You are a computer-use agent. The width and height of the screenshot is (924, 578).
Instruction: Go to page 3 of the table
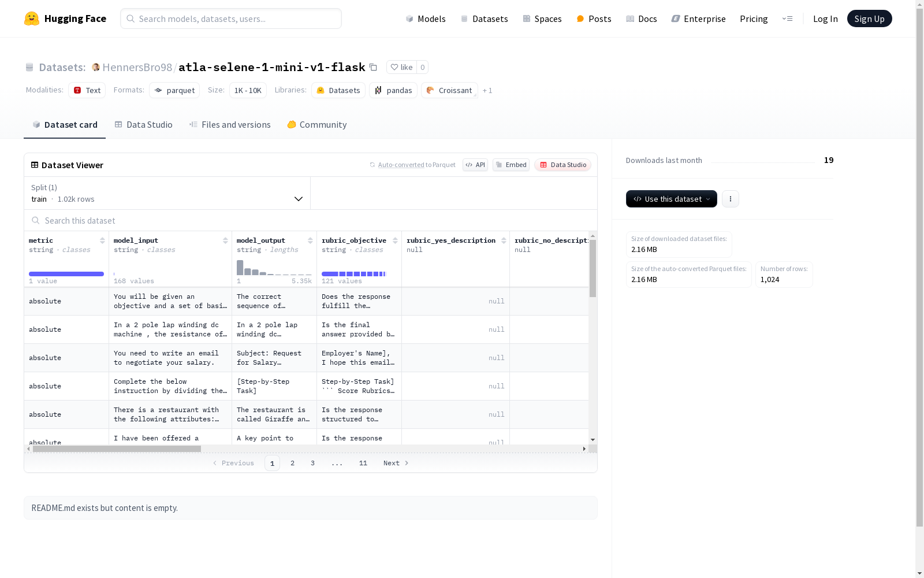(312, 463)
